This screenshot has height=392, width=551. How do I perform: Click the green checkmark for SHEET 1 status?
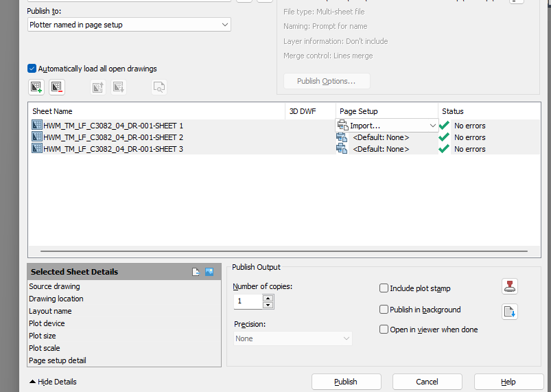[x=444, y=125]
